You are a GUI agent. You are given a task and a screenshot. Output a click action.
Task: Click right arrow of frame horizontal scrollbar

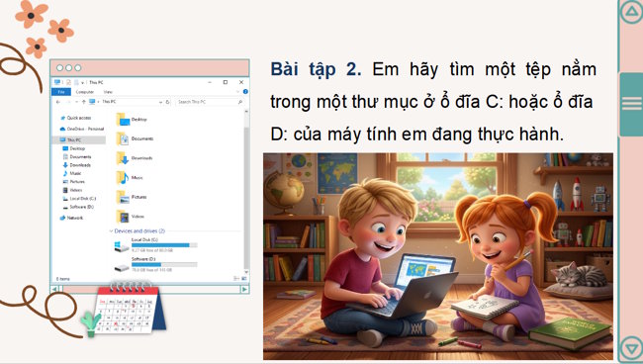pyautogui.click(x=244, y=290)
